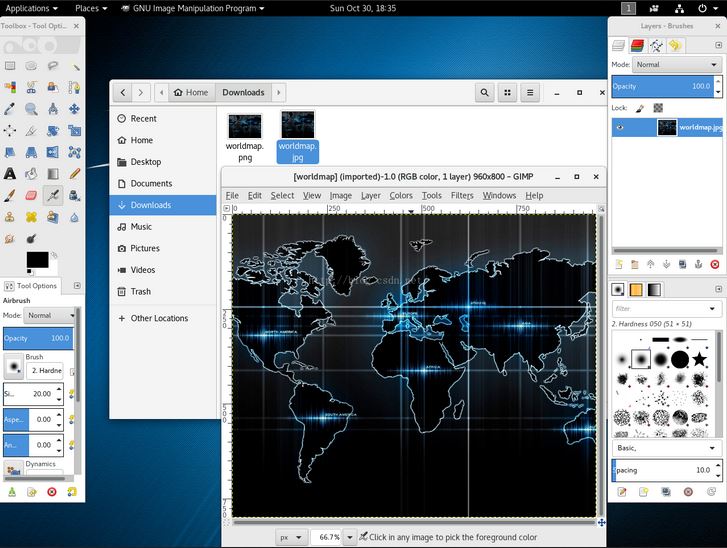Viewport: 727px width, 548px height.
Task: Select the Paintbrush tool
Action: 10,195
